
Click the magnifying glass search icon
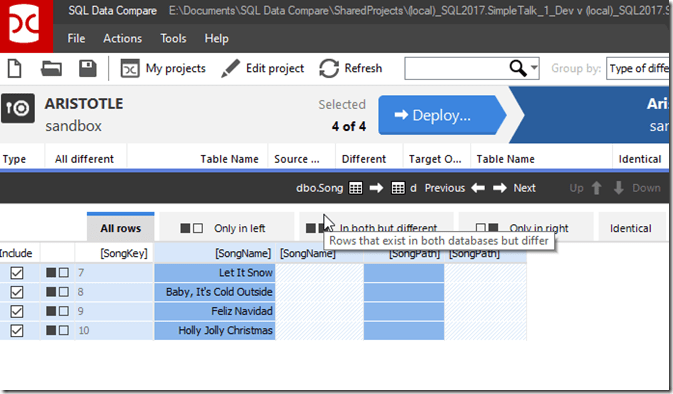coord(518,68)
